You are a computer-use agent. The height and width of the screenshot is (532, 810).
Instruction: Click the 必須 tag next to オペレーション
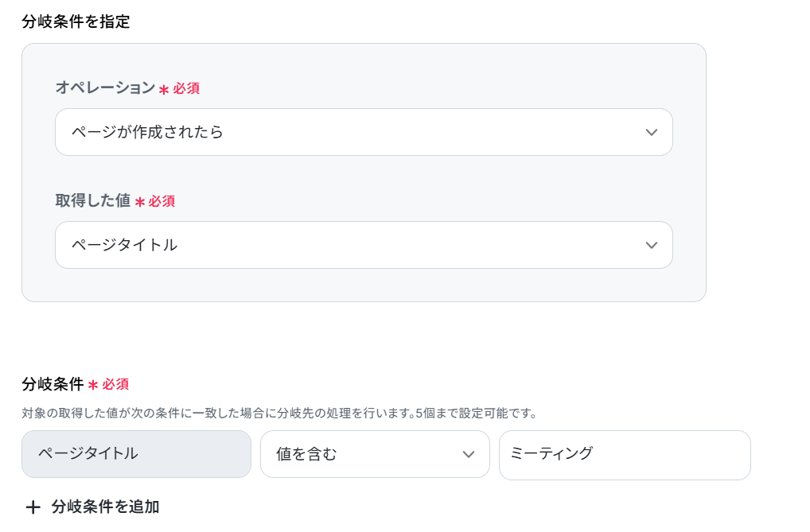[186, 89]
